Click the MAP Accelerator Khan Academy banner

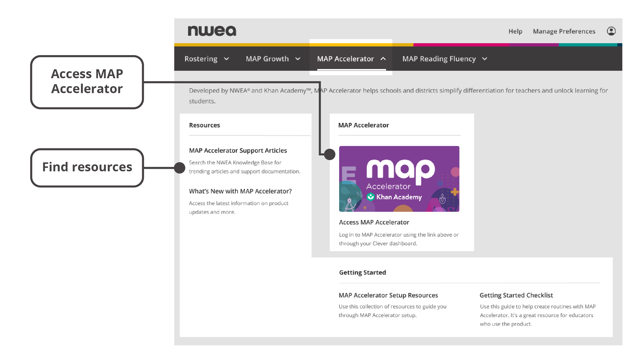(399, 179)
